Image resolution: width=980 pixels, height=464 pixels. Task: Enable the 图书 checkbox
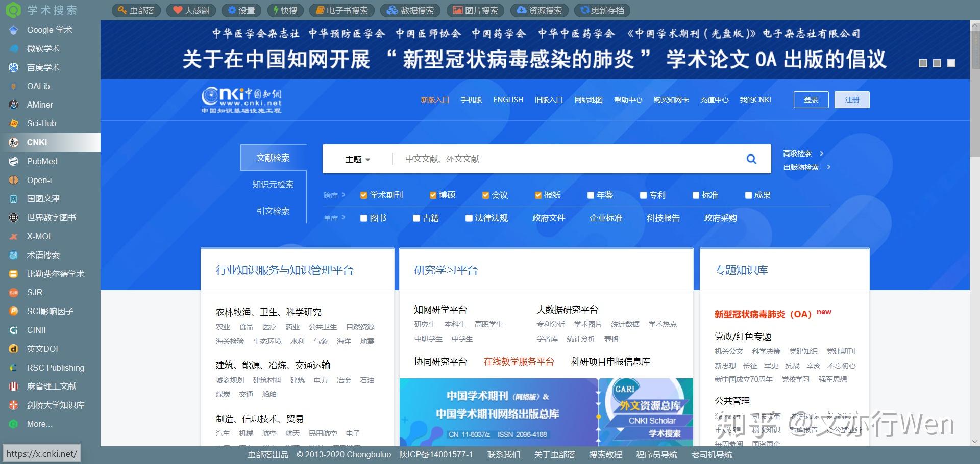tap(364, 218)
